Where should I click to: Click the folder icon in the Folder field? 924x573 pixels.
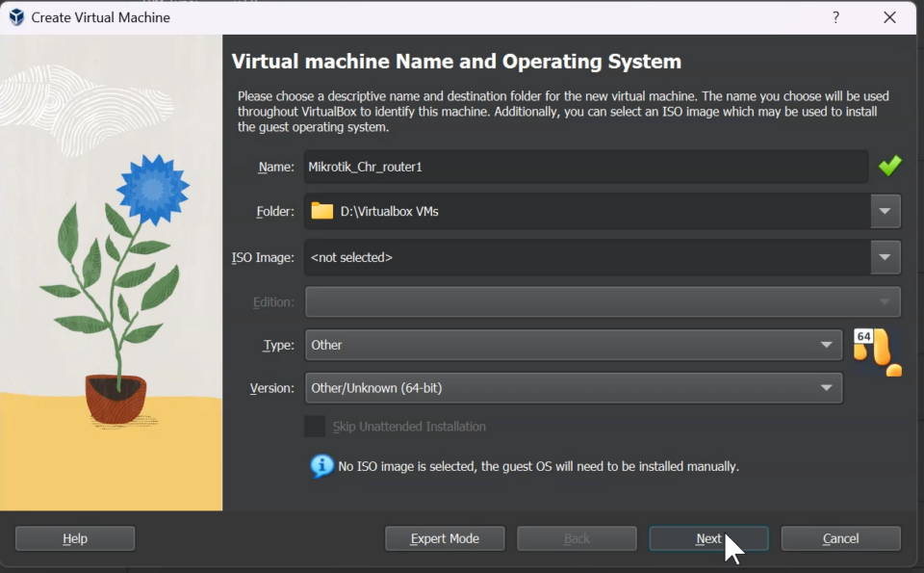321,211
